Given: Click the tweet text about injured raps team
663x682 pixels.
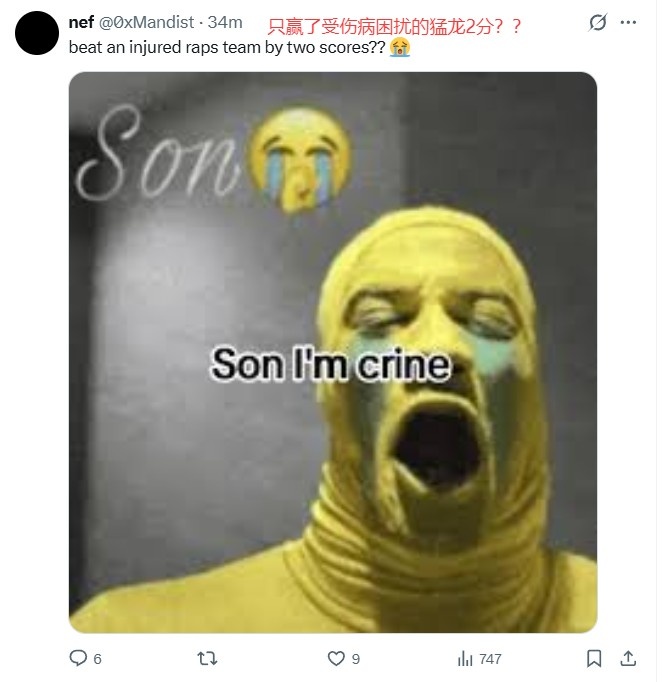Looking at the screenshot, I should click(227, 47).
